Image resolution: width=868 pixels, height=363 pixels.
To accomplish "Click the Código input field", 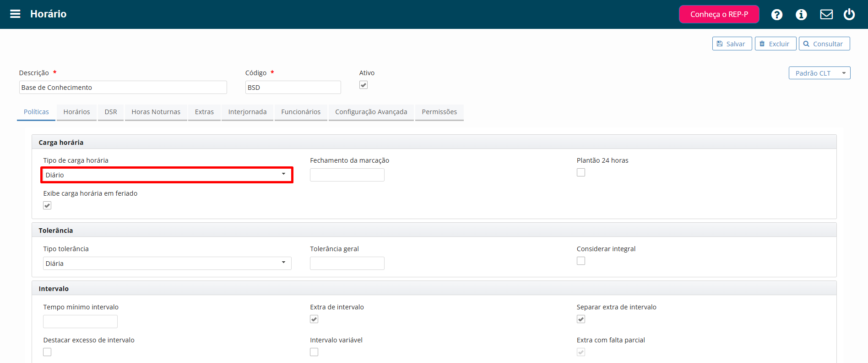I will coord(293,87).
